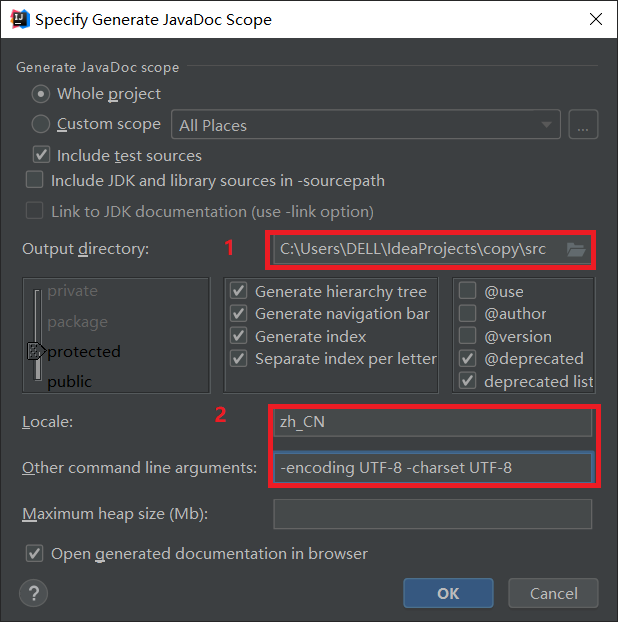Click the Other command line arguments field
This screenshot has height=622, width=618.
tap(432, 467)
